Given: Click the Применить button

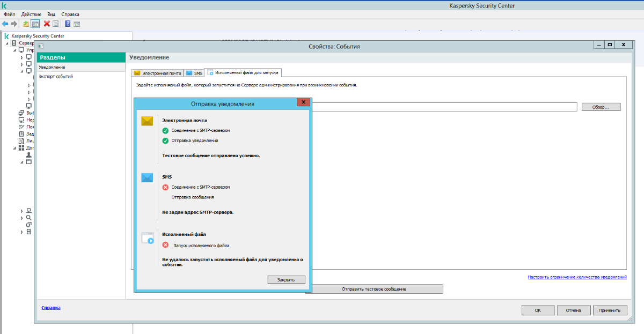Looking at the screenshot, I should coord(610,310).
